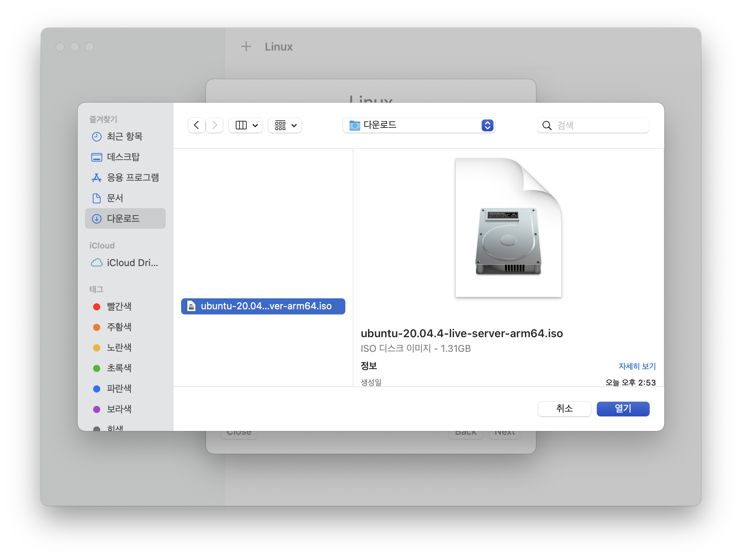Select the 초록색 green tag
The height and width of the screenshot is (560, 742).
pos(119,368)
